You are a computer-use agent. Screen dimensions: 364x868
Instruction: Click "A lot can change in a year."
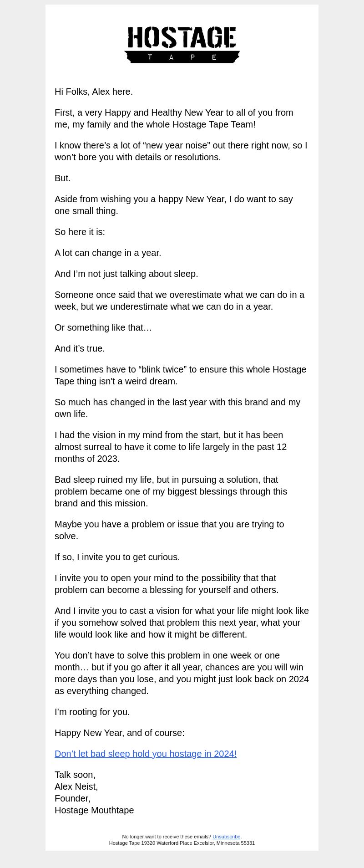click(108, 253)
